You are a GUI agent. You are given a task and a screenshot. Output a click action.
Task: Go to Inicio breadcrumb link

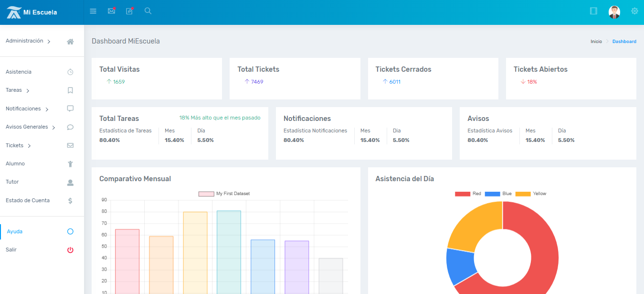click(596, 42)
